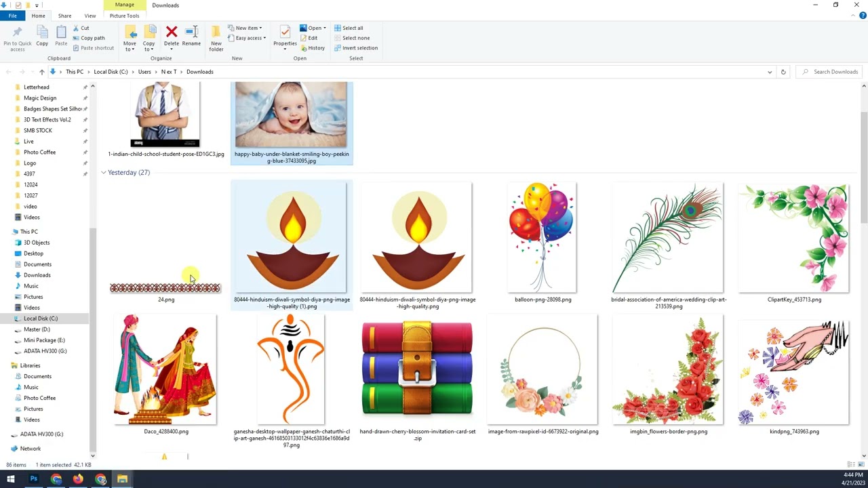Collapse the Yesterday (27) group
Screen dimensions: 868x488
coord(104,172)
